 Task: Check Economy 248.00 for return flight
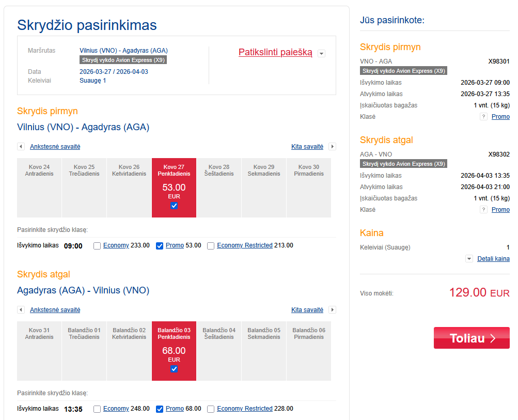pyautogui.click(x=97, y=409)
